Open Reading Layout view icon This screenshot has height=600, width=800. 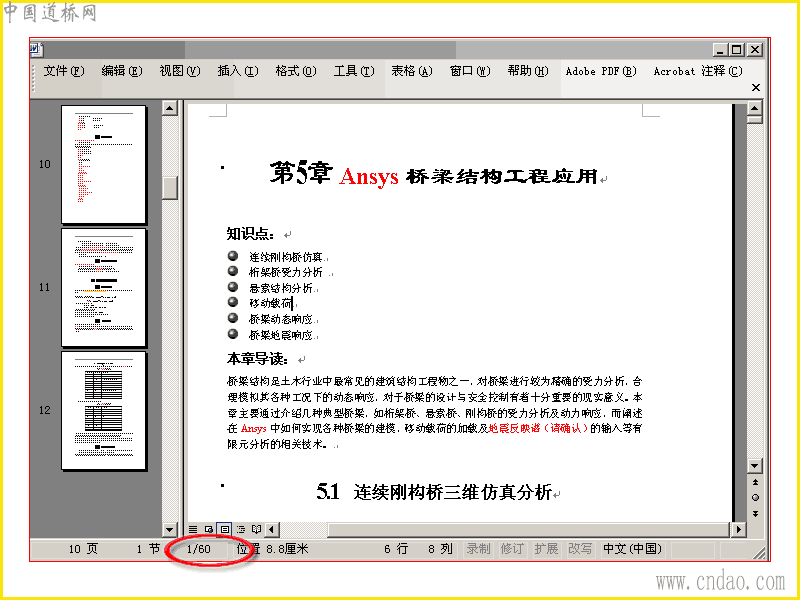coord(257,529)
